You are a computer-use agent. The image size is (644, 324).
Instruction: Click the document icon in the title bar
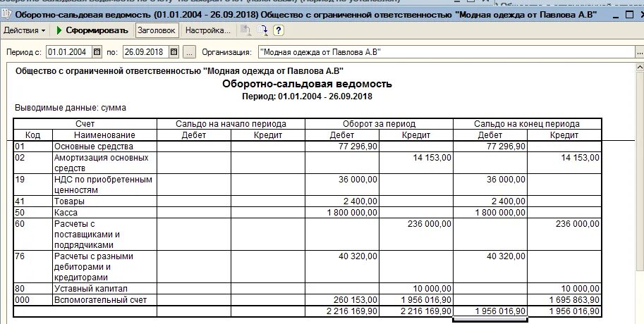7,14
